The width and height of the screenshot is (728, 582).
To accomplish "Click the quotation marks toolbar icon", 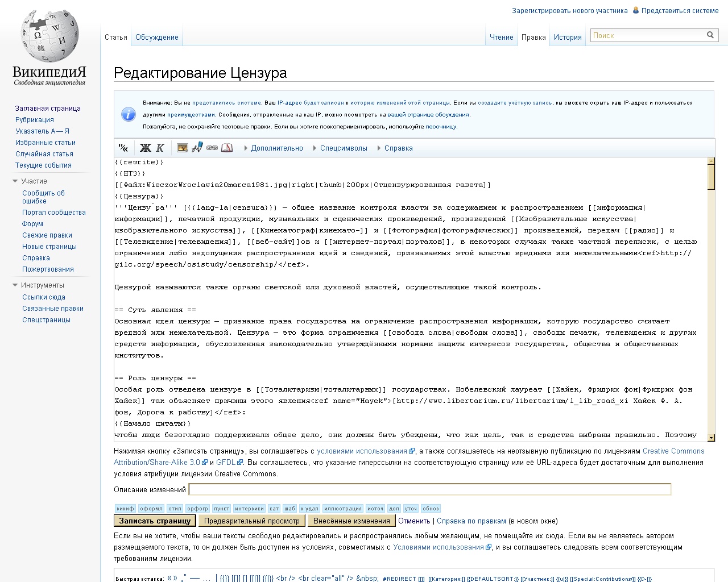I will (x=123, y=148).
